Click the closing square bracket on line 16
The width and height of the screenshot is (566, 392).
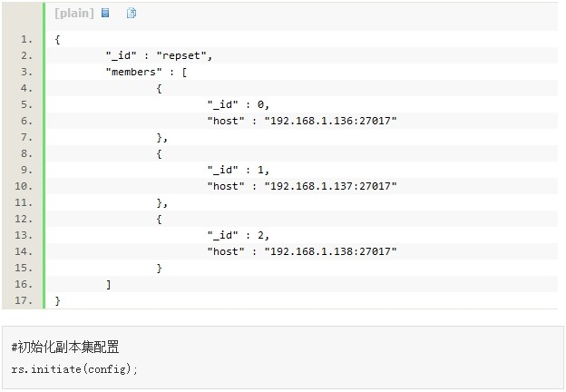(x=108, y=284)
